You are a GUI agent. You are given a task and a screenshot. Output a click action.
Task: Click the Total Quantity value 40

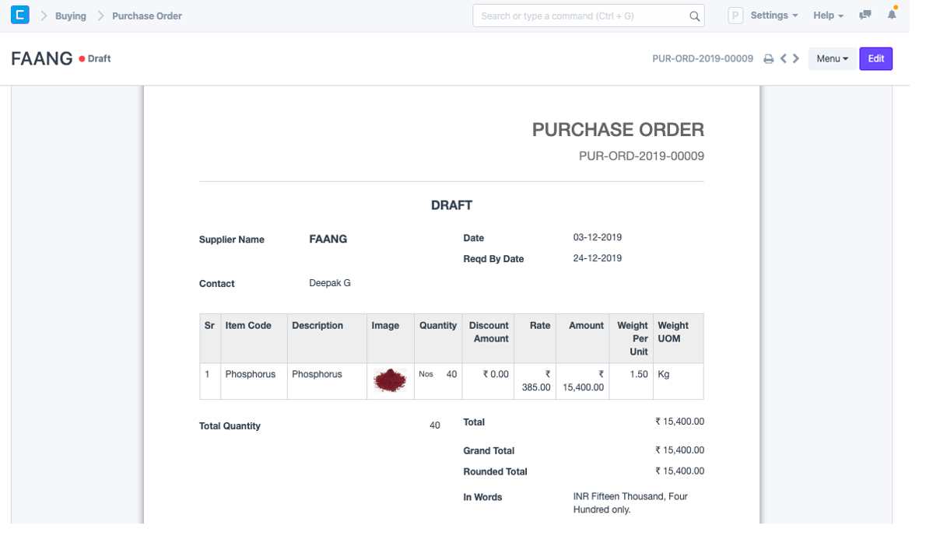click(435, 425)
